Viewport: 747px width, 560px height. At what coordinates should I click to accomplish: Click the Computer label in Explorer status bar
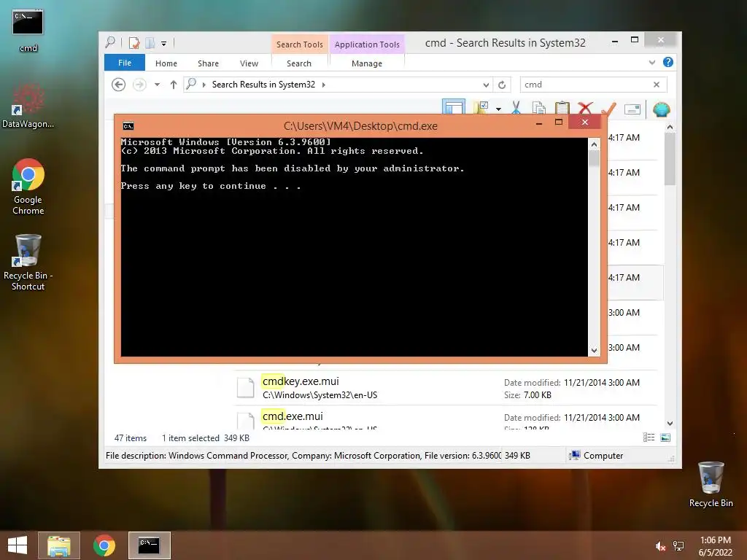[603, 456]
